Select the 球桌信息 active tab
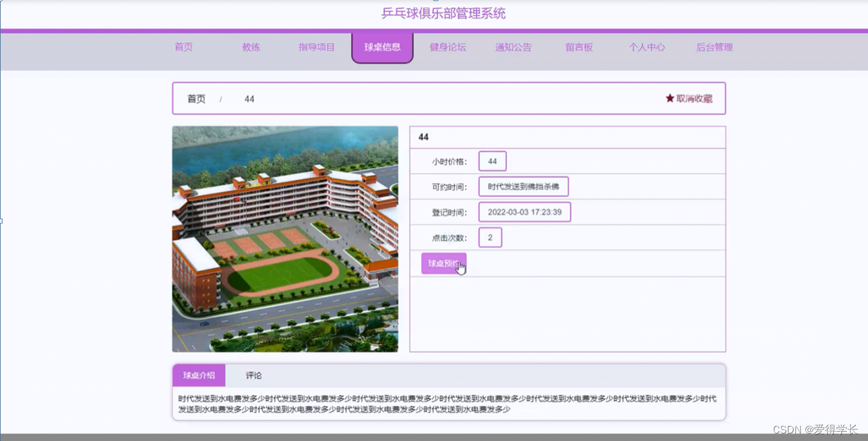Image resolution: width=868 pixels, height=441 pixels. tap(382, 48)
